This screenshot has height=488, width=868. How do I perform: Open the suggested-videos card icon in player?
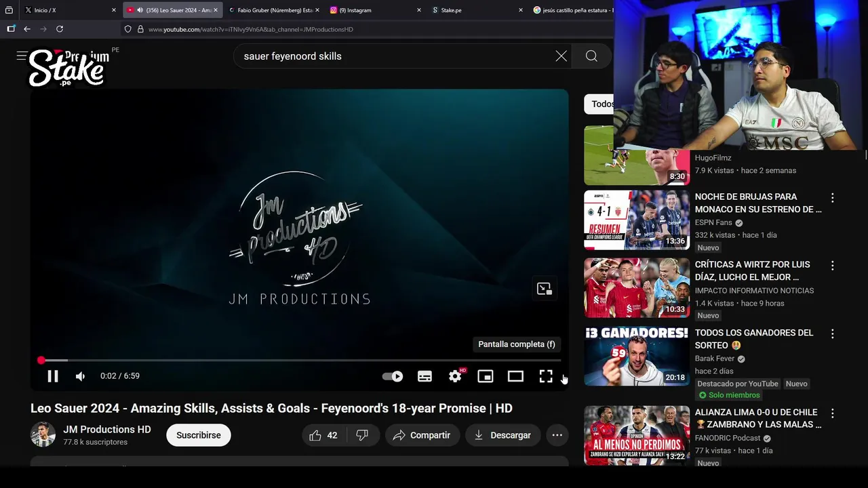(544, 289)
